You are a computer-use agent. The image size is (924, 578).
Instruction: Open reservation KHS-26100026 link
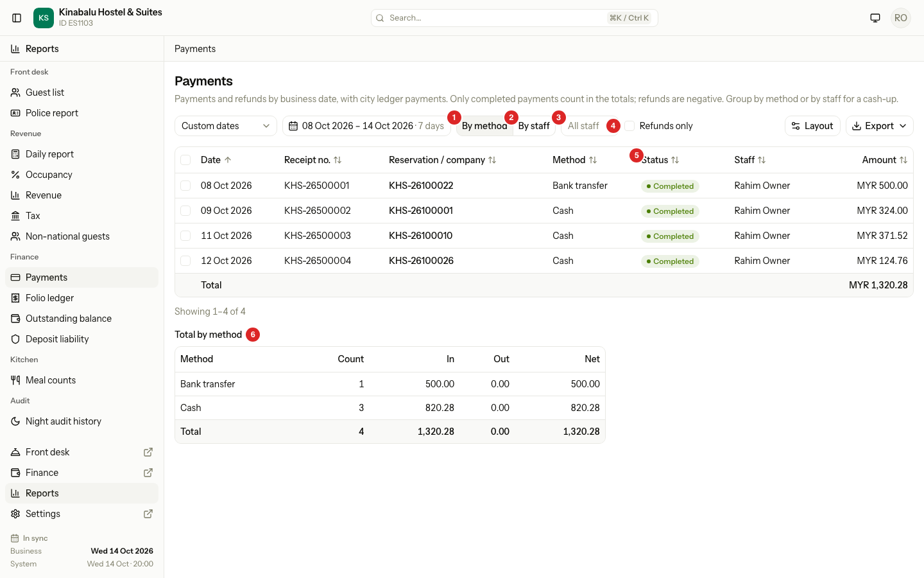pos(421,261)
